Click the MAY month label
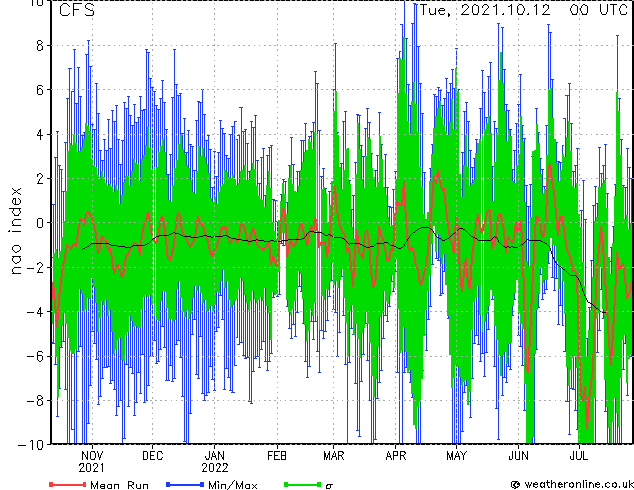This screenshot has height=490, width=634. (456, 456)
